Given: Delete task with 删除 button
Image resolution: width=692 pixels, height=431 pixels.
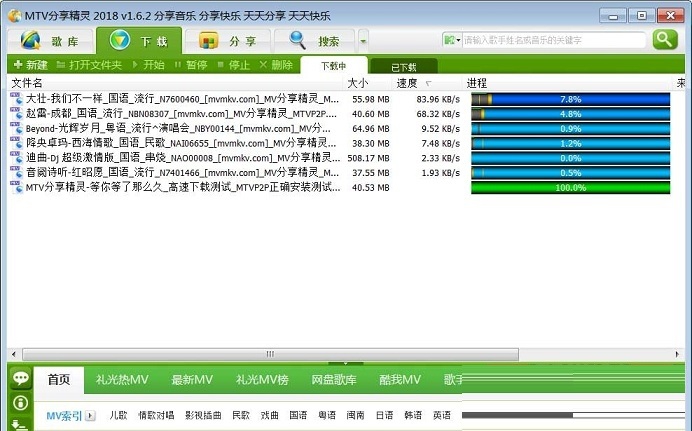Looking at the screenshot, I should click(276, 65).
